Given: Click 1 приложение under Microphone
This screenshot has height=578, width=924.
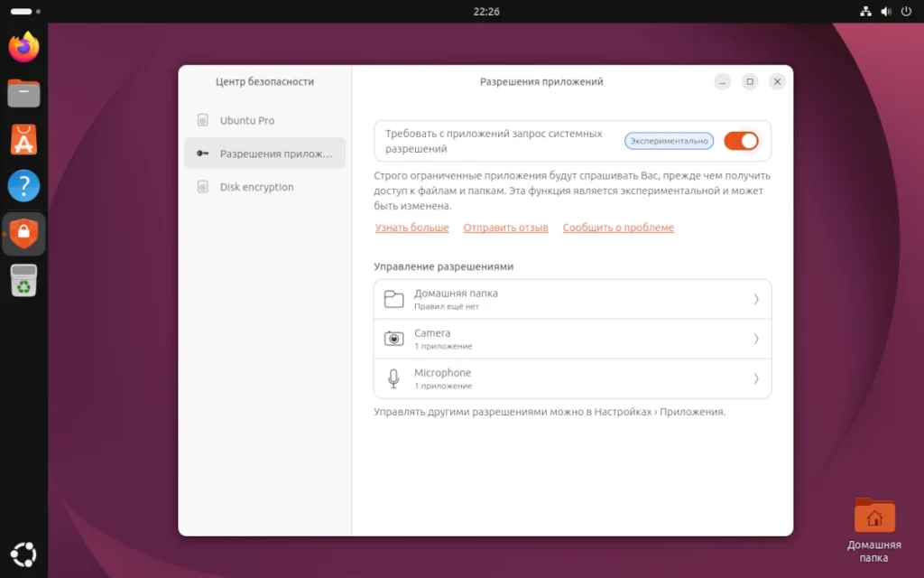Looking at the screenshot, I should tap(443, 386).
